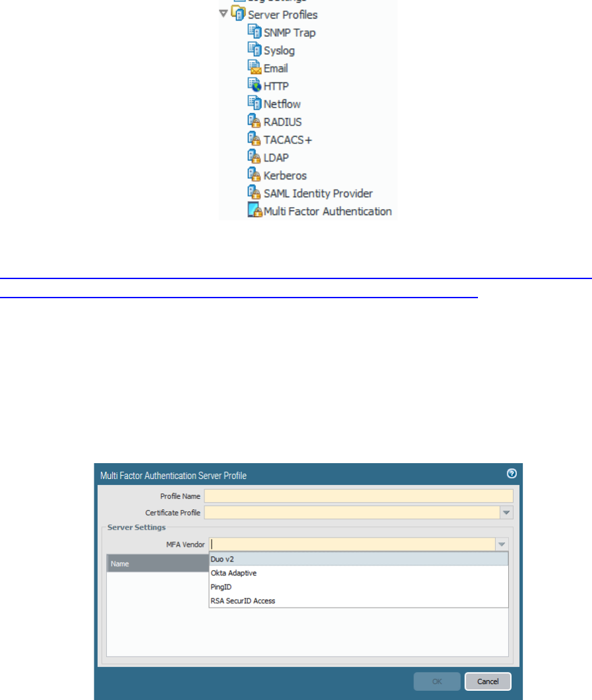Toggle the MFA Vendor dropdown arrow

pos(502,544)
